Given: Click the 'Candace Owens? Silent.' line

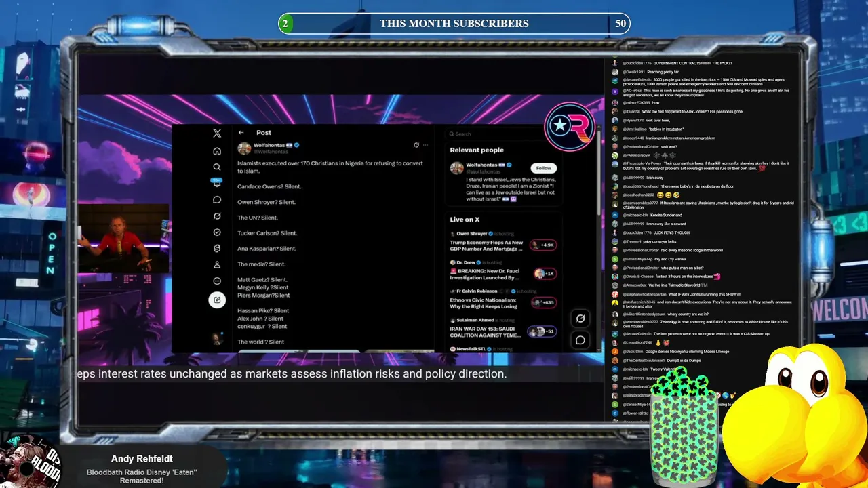Looking at the screenshot, I should [x=269, y=186].
